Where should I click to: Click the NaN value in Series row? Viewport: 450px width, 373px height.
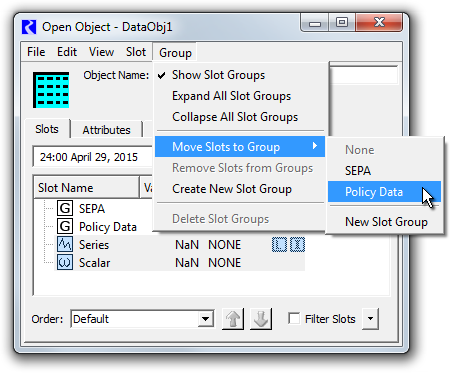pos(187,245)
